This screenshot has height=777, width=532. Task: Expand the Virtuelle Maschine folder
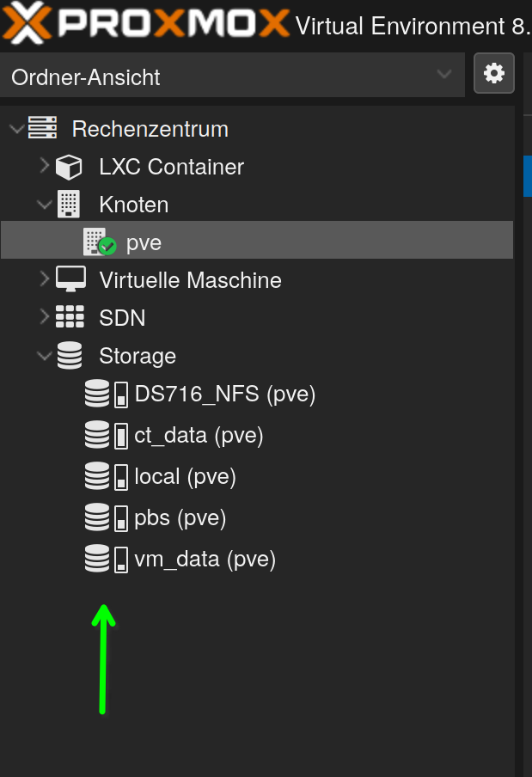(45, 279)
